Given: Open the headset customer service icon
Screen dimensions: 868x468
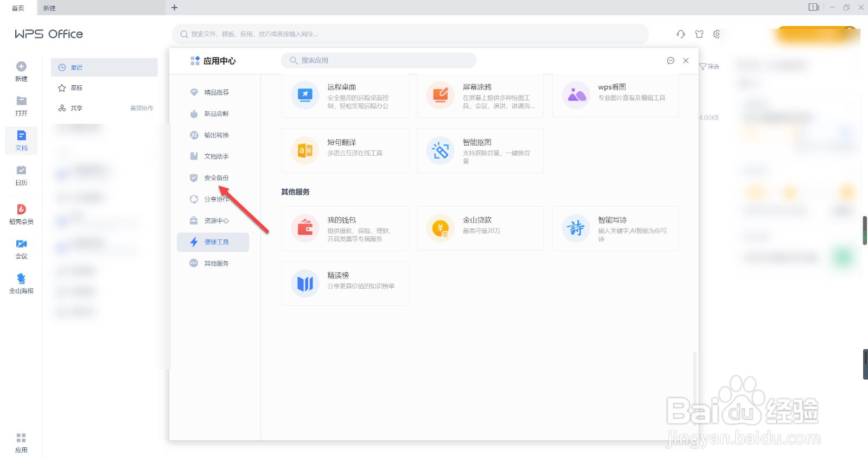Looking at the screenshot, I should coord(681,34).
